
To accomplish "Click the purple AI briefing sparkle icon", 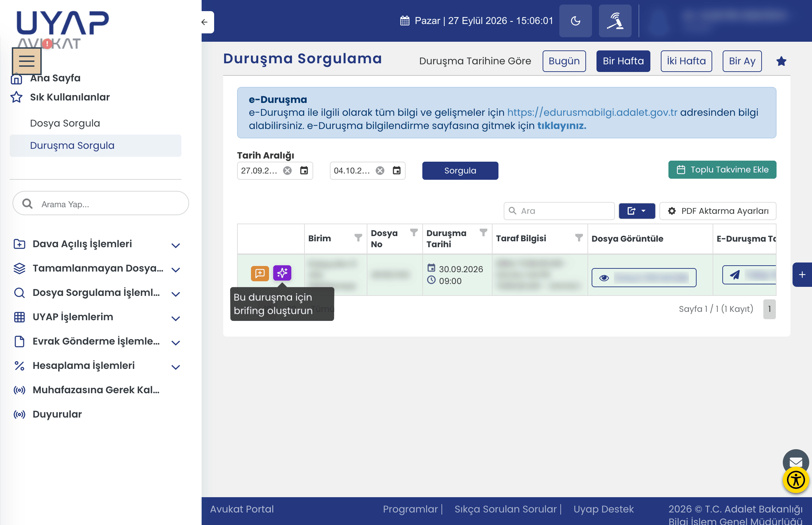I will pyautogui.click(x=282, y=273).
